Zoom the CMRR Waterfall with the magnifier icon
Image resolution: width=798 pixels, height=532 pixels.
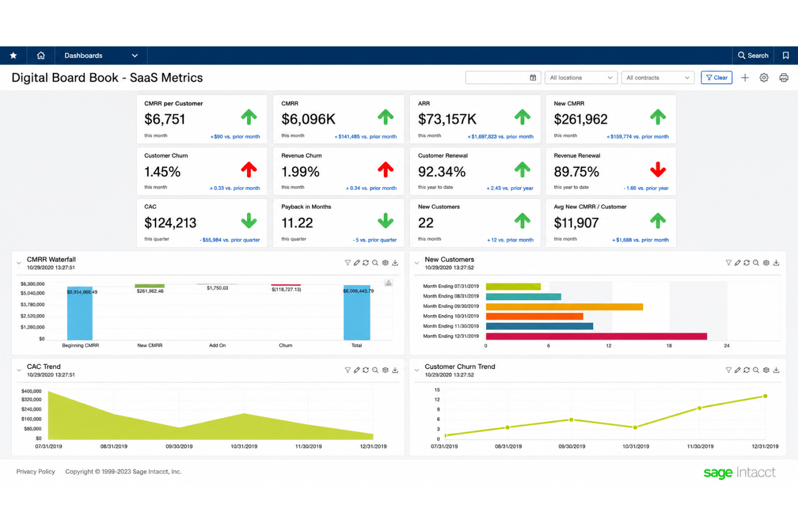(375, 262)
